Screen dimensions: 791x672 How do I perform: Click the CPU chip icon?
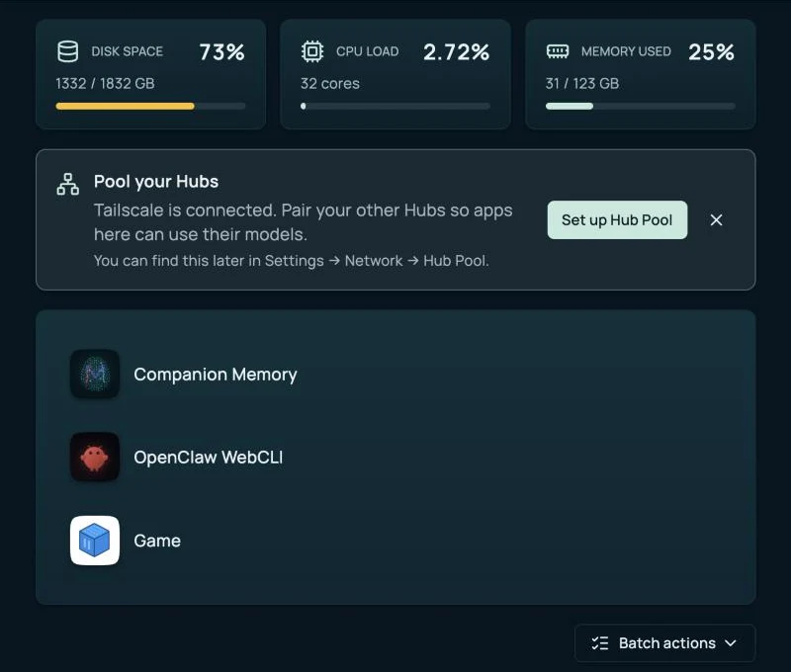312,51
